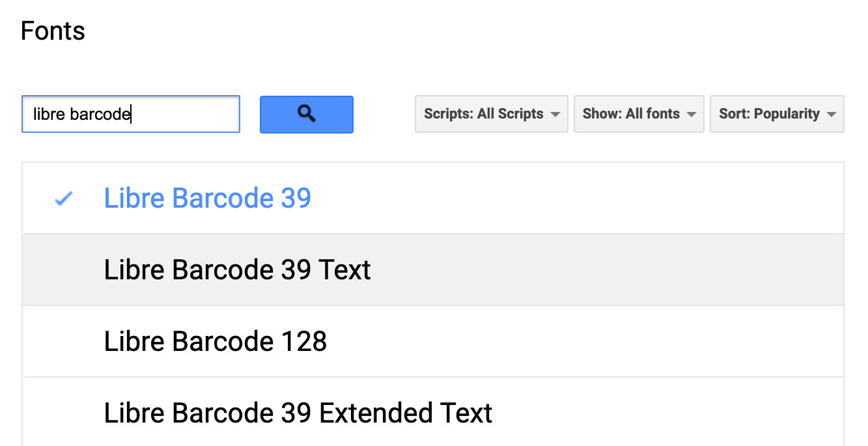
Task: Select the Libre Barcode 39 Extended Text entry
Action: 433,412
